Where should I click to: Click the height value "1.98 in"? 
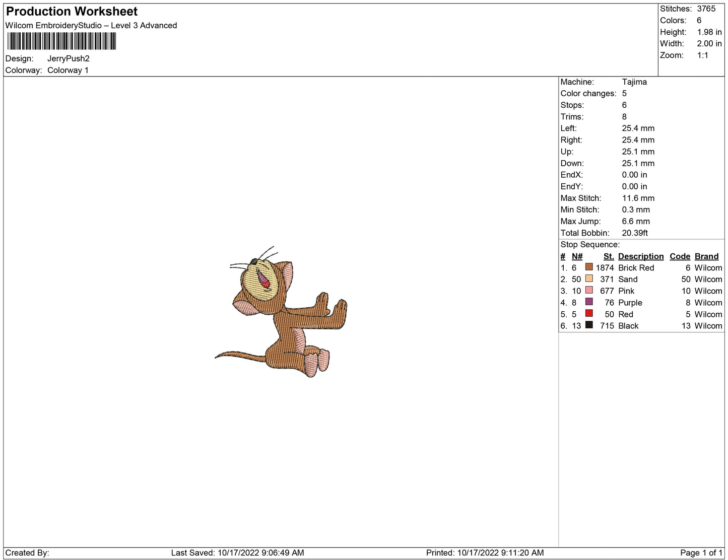[709, 32]
